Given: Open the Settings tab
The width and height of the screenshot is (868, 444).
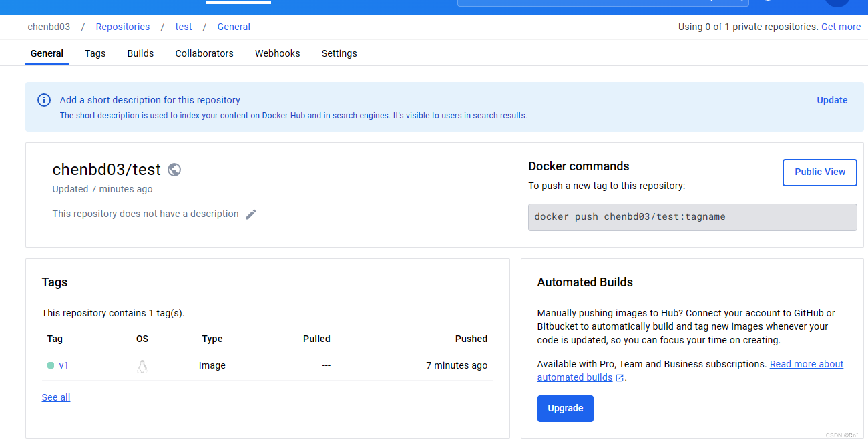Looking at the screenshot, I should point(339,53).
